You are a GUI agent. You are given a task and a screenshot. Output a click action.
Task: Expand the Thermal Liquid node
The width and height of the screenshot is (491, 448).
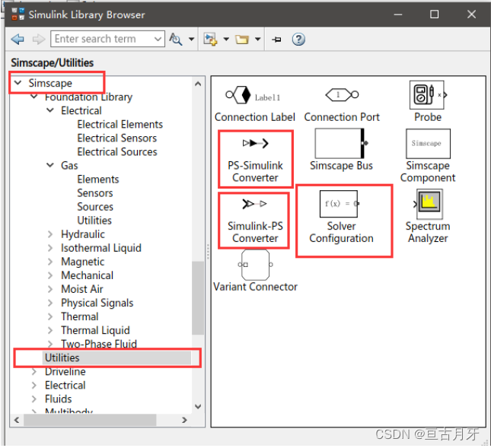pos(50,330)
